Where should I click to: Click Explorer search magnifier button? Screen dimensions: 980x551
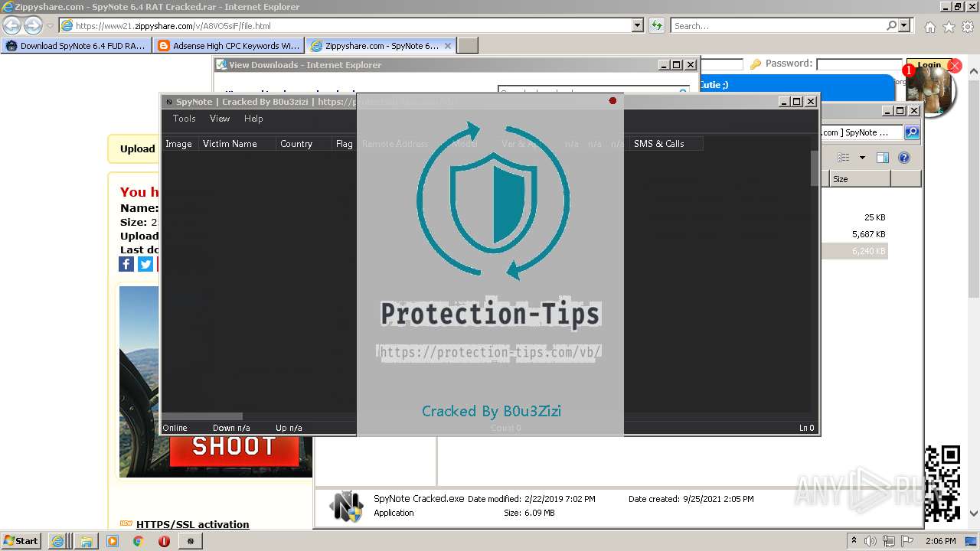(911, 132)
